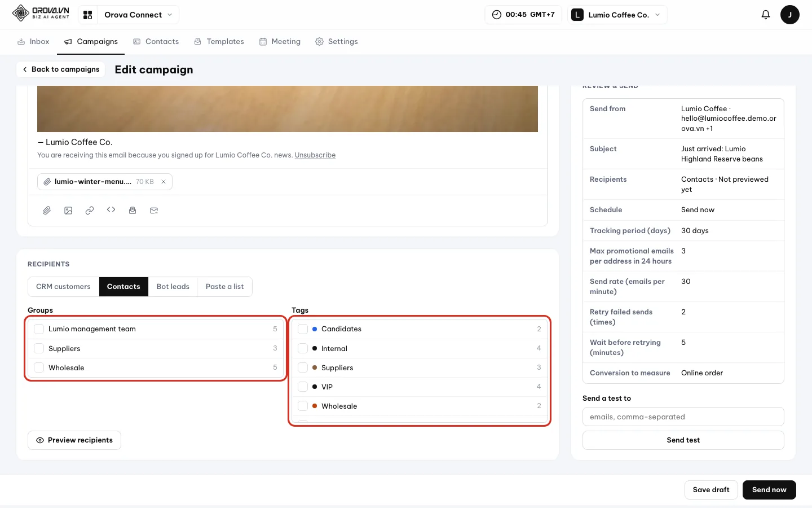The height and width of the screenshot is (508, 812).
Task: Click the megaphone icon on Campaigns
Action: click(68, 42)
